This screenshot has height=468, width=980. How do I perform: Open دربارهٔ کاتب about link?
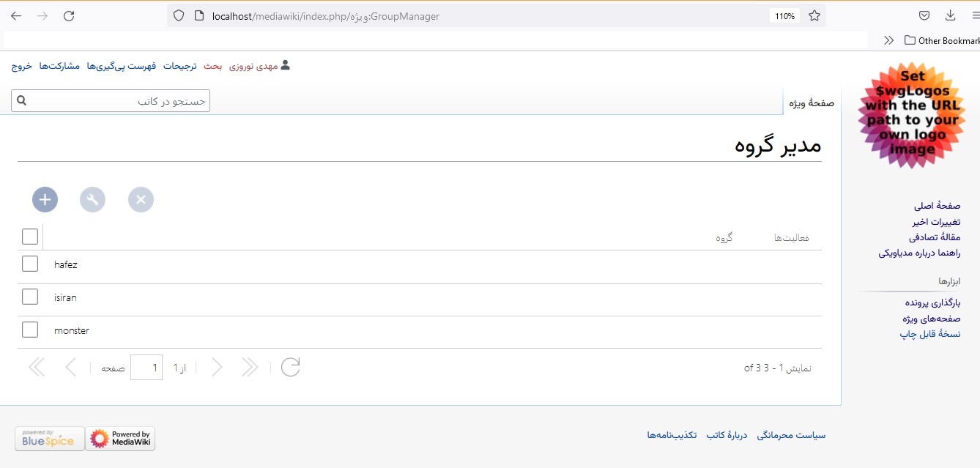[727, 435]
